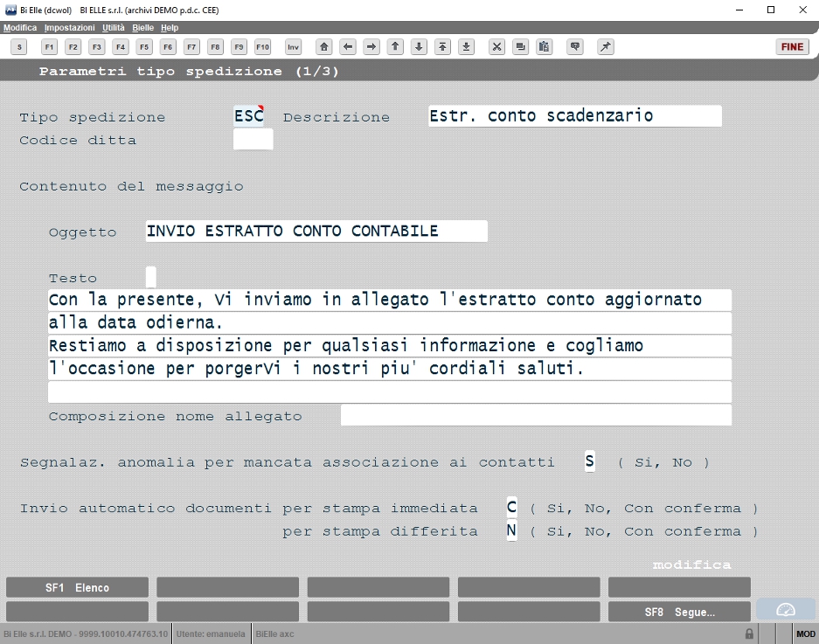Click the F7 toolbar key
This screenshot has width=819, height=644.
tap(191, 47)
